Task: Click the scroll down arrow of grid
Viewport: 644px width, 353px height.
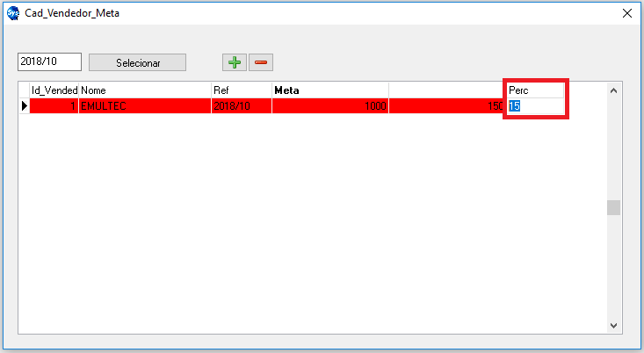Action: coord(613,325)
